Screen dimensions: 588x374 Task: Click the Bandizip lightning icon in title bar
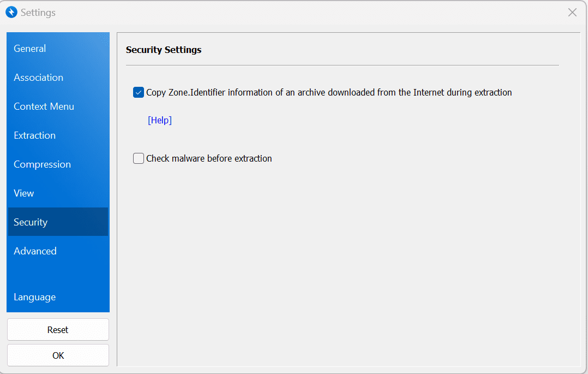(x=11, y=12)
